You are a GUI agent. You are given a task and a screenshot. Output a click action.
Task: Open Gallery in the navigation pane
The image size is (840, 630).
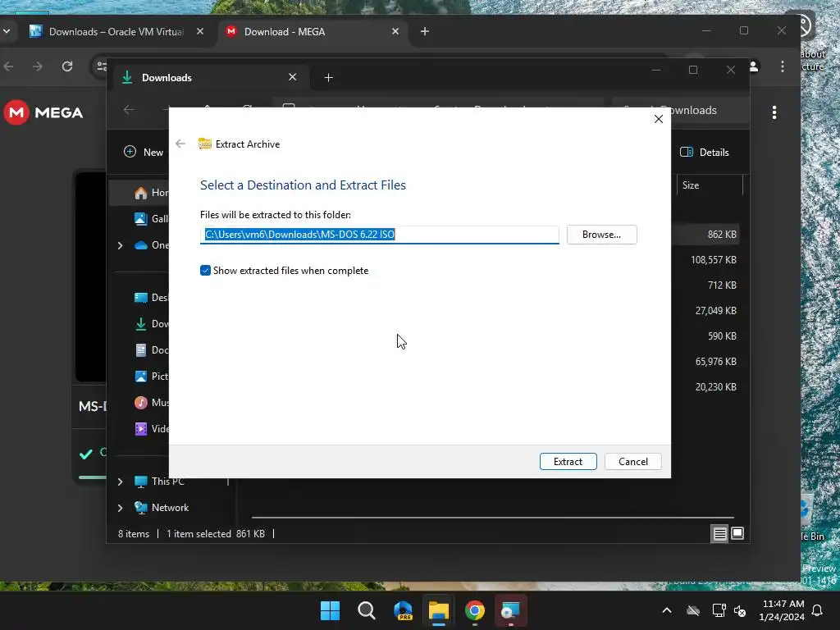(152, 218)
